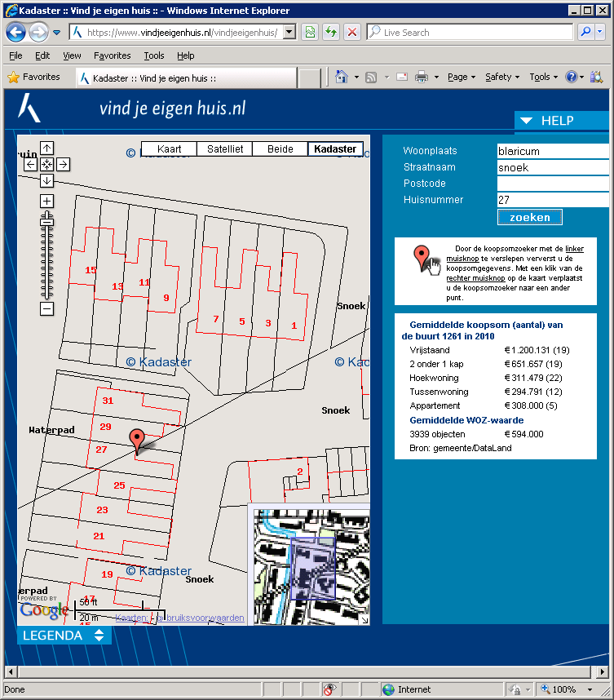Open the Edit menu

point(42,55)
